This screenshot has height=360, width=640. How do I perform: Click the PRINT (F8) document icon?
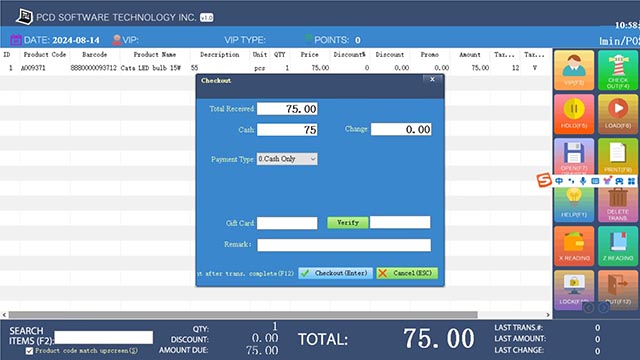pyautogui.click(x=618, y=156)
